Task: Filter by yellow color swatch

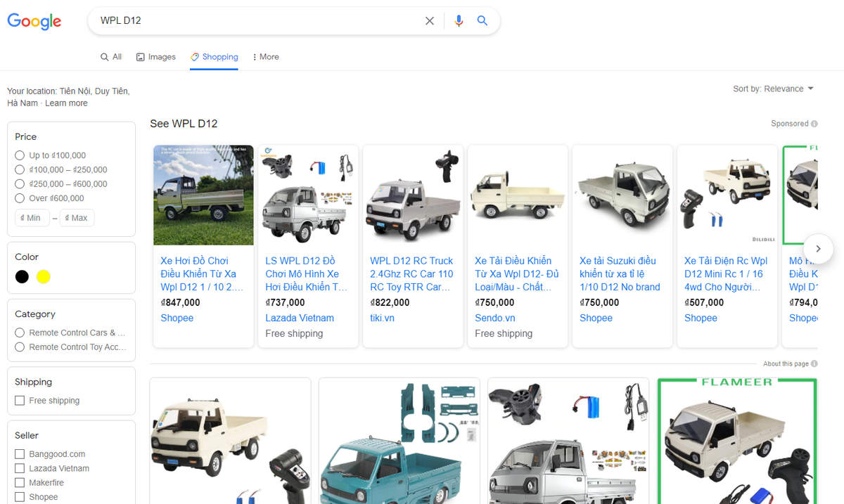Action: click(x=44, y=276)
